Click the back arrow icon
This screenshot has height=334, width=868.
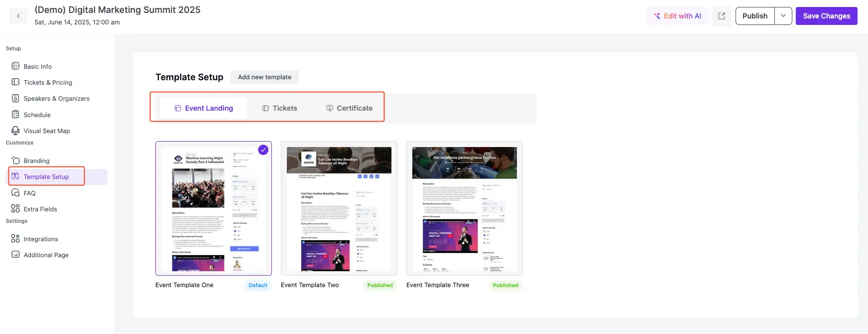tap(18, 16)
